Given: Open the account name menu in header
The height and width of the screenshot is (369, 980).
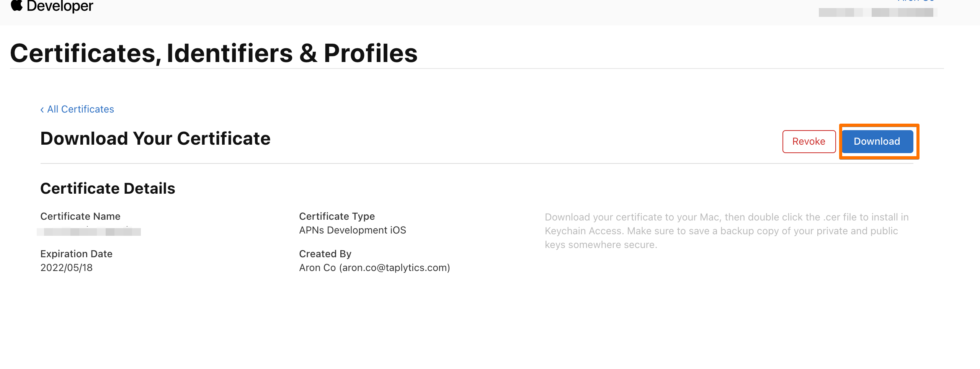Looking at the screenshot, I should click(x=916, y=1).
